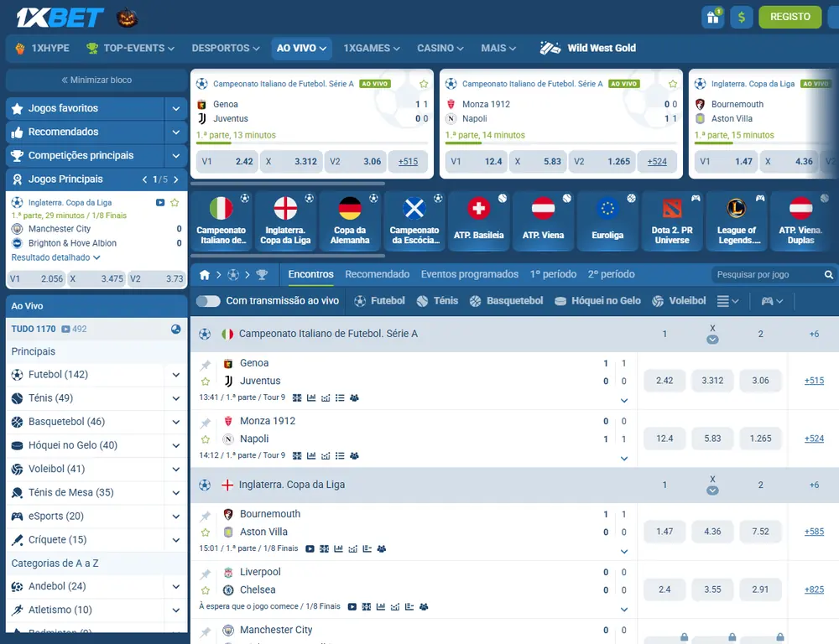
Task: Favorite Manchester City match in sidebar
Action: [x=175, y=203]
